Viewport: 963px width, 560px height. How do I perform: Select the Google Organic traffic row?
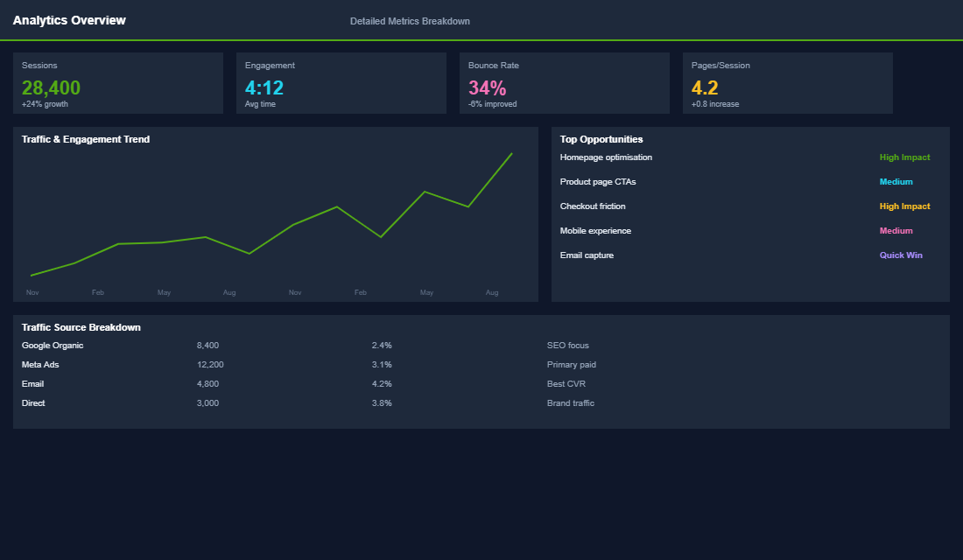point(52,345)
